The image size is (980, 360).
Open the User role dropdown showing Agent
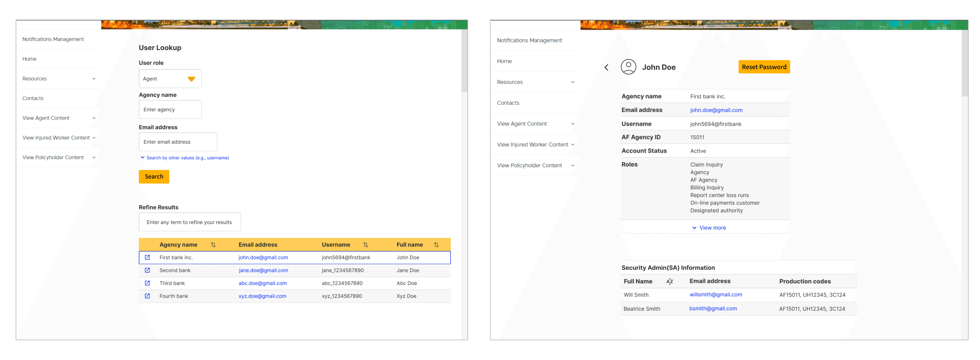point(170,79)
